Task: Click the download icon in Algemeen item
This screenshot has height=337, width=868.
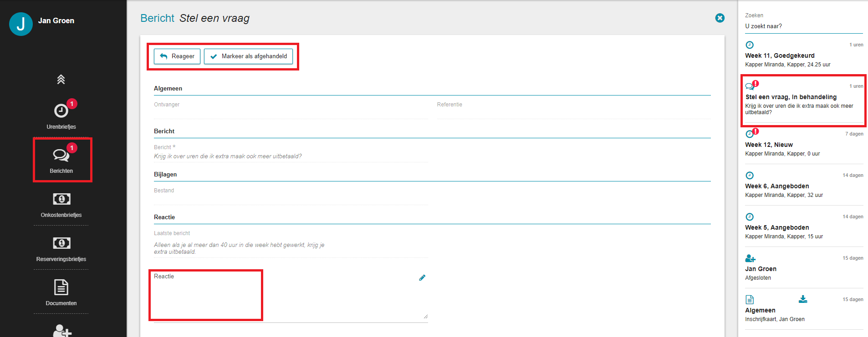Action: [803, 299]
